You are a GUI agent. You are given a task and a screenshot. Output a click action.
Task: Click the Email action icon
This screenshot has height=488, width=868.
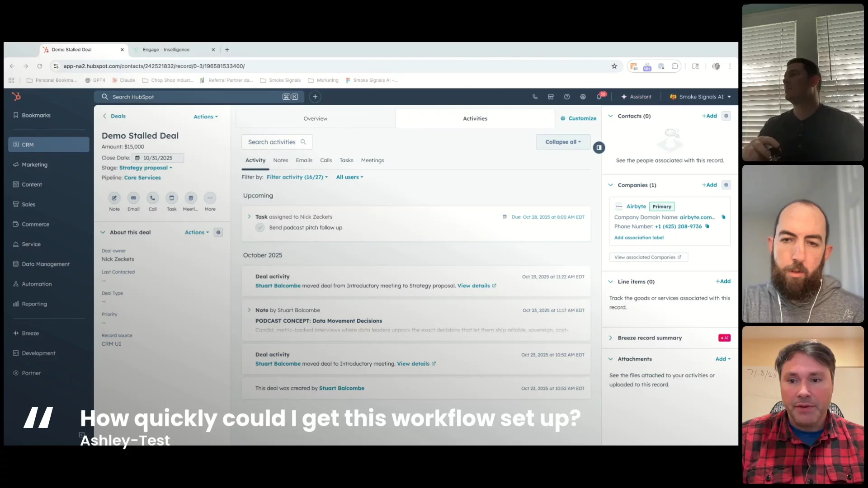pos(133,198)
